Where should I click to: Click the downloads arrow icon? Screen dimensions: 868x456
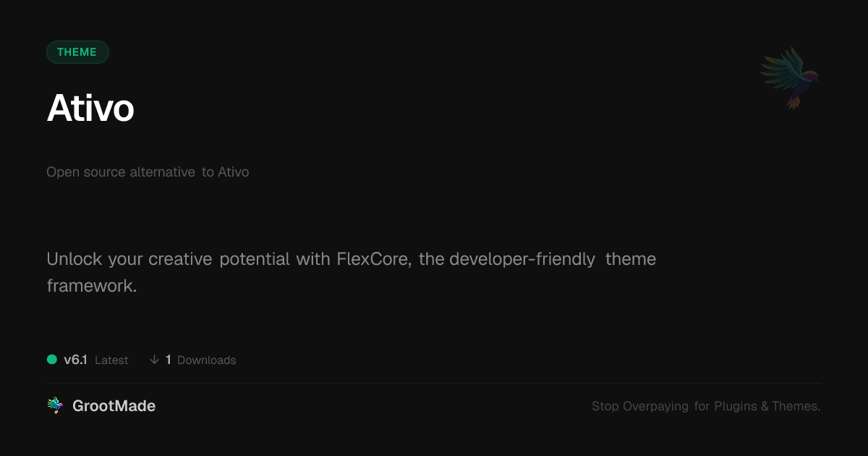coord(154,360)
